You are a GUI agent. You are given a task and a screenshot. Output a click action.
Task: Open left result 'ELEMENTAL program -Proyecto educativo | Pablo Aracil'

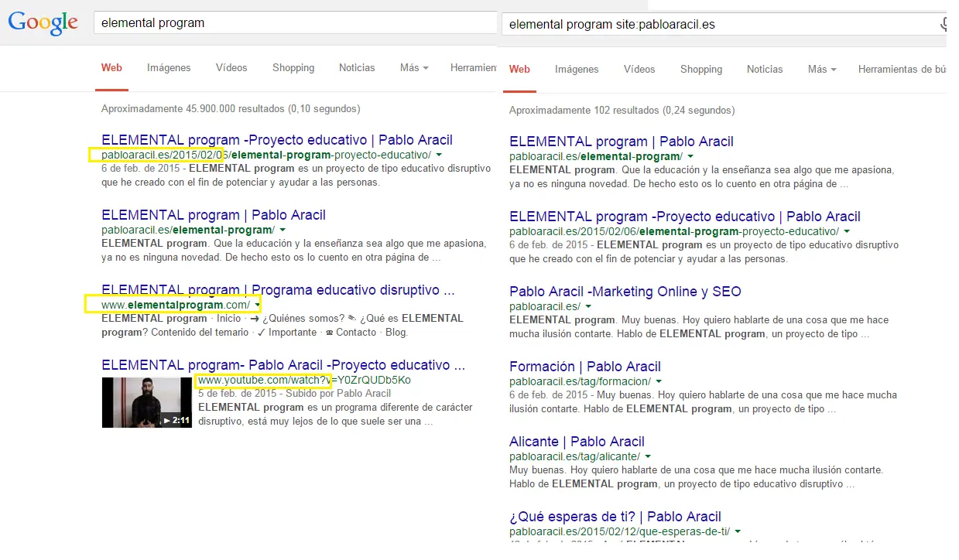(277, 140)
